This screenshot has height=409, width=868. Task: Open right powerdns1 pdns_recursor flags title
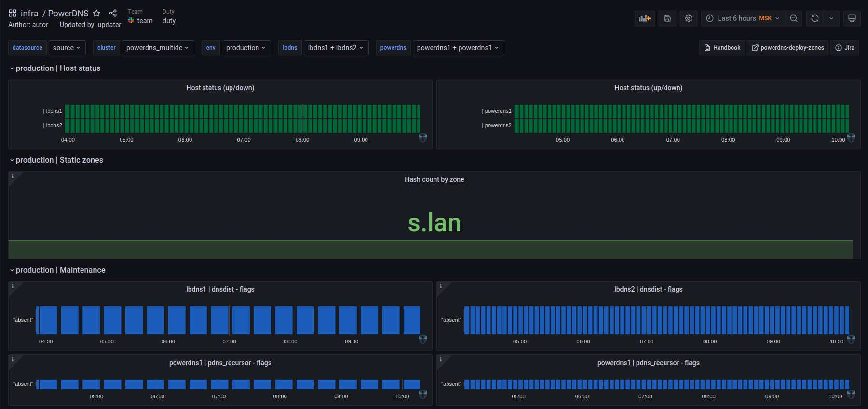(649, 363)
